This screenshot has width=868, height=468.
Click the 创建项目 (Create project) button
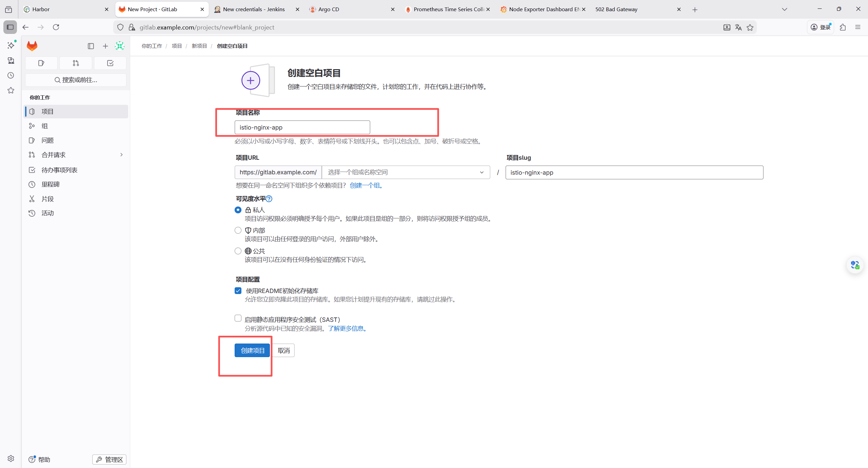point(252,350)
